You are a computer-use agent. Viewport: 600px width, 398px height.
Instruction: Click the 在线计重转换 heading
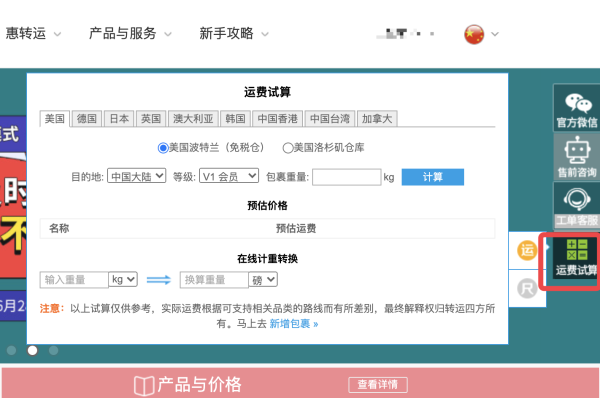tap(267, 259)
